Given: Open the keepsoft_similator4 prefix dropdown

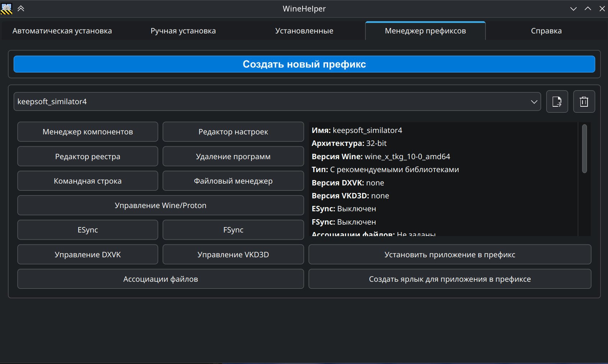Looking at the screenshot, I should pyautogui.click(x=277, y=102).
